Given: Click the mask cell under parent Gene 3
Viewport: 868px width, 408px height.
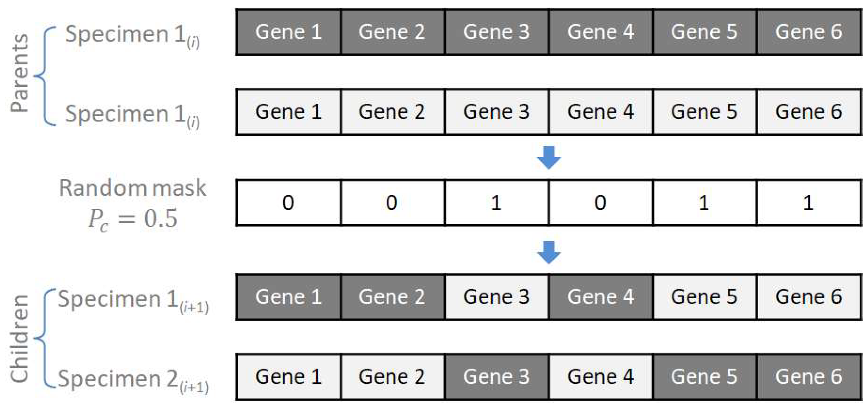Looking at the screenshot, I should (x=496, y=203).
